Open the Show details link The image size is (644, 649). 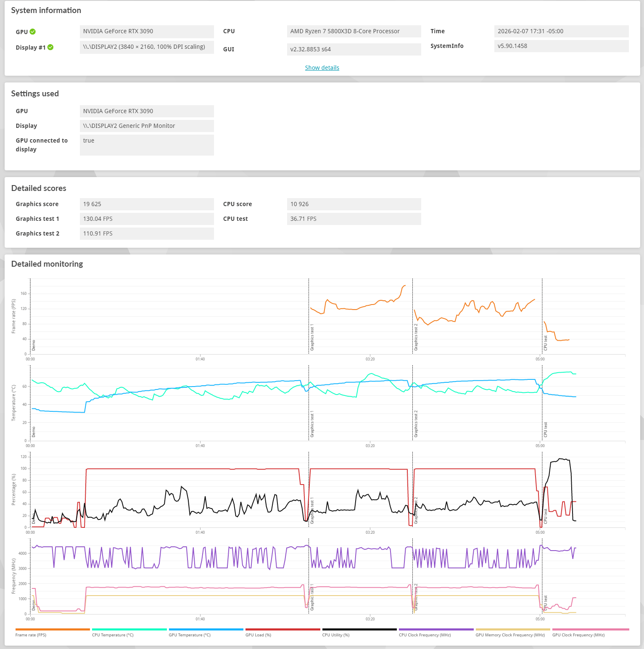(322, 68)
